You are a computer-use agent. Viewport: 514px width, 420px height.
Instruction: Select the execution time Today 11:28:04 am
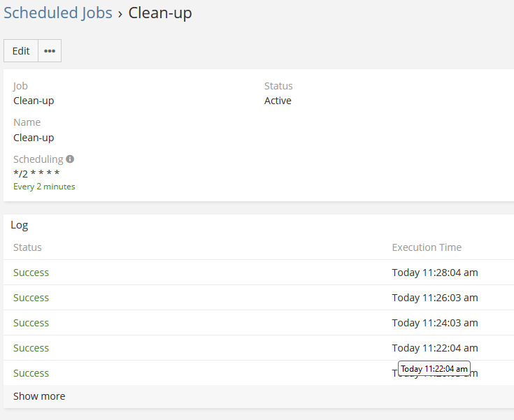pos(434,273)
